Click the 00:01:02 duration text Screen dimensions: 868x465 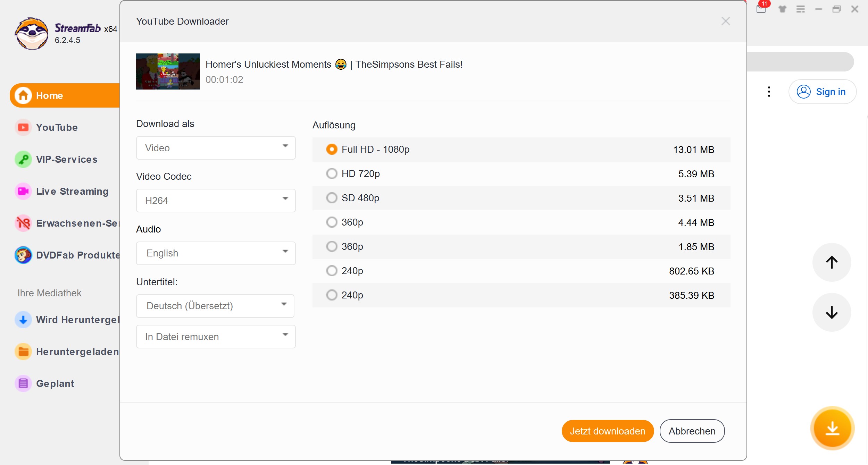pyautogui.click(x=224, y=79)
